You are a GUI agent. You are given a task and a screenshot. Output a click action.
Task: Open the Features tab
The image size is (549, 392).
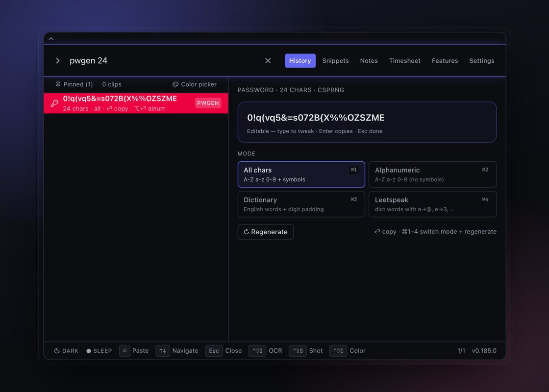click(445, 61)
